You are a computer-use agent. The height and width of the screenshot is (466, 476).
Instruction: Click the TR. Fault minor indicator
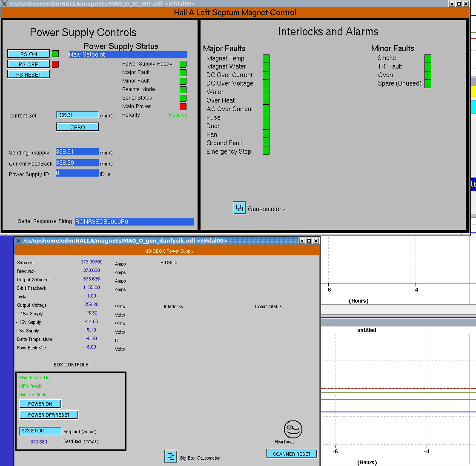(x=428, y=67)
